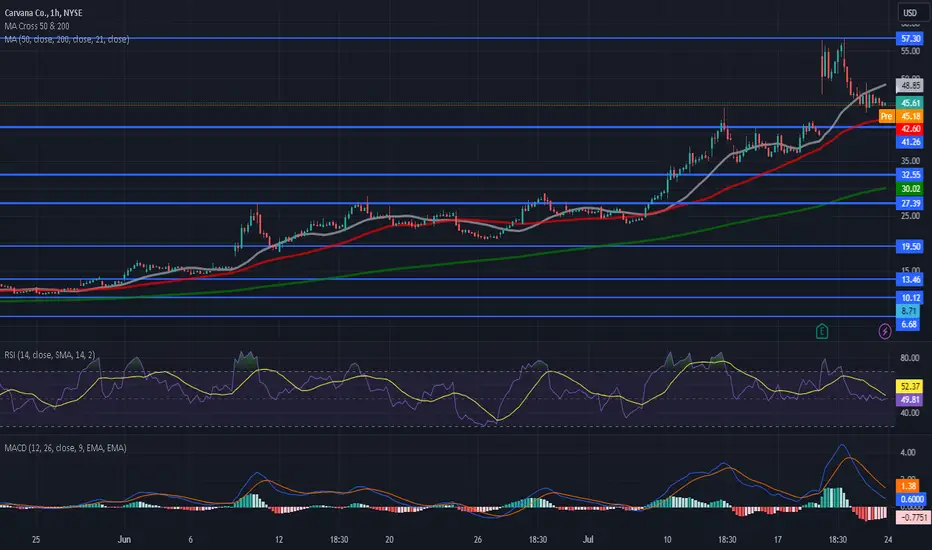Click the MACD 1.38 orange value label
Viewport: 932px width, 550px height.
point(906,486)
